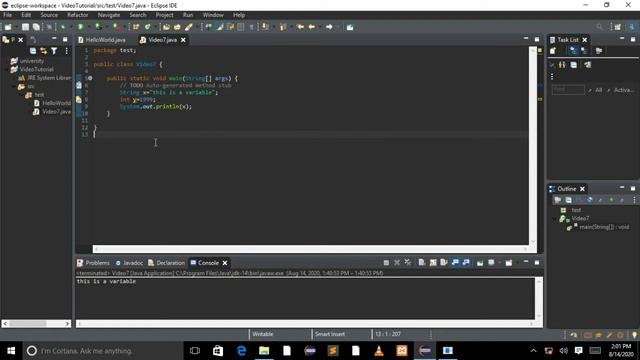The height and width of the screenshot is (360, 640).
Task: Click the Search flashlight toolbar icon
Action: click(189, 27)
